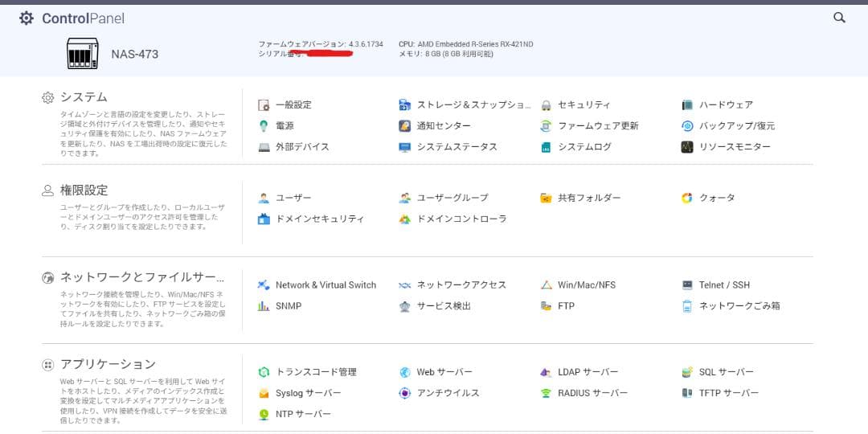Viewport: 868px width, 434px height.
Task: Open Telnet / SSH icon
Action: click(687, 285)
